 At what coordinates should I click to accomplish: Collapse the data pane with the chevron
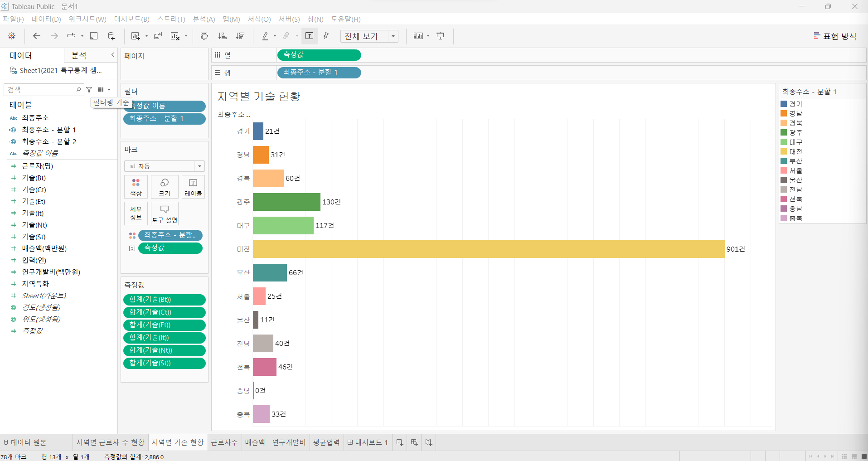click(x=112, y=55)
